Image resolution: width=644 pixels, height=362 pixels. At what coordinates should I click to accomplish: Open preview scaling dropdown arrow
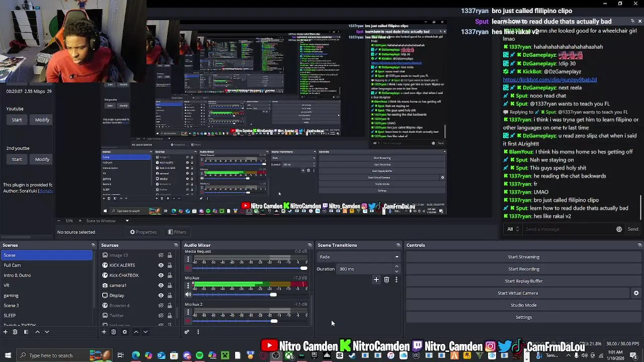pyautogui.click(x=127, y=221)
